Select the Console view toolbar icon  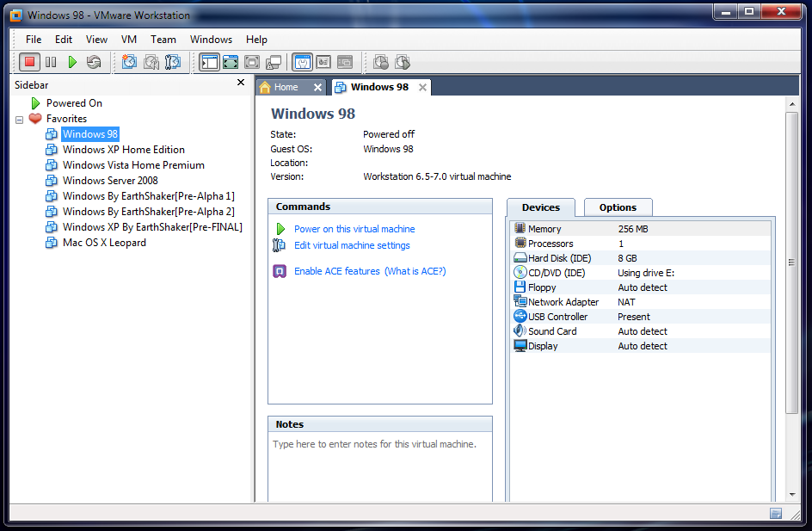[345, 62]
